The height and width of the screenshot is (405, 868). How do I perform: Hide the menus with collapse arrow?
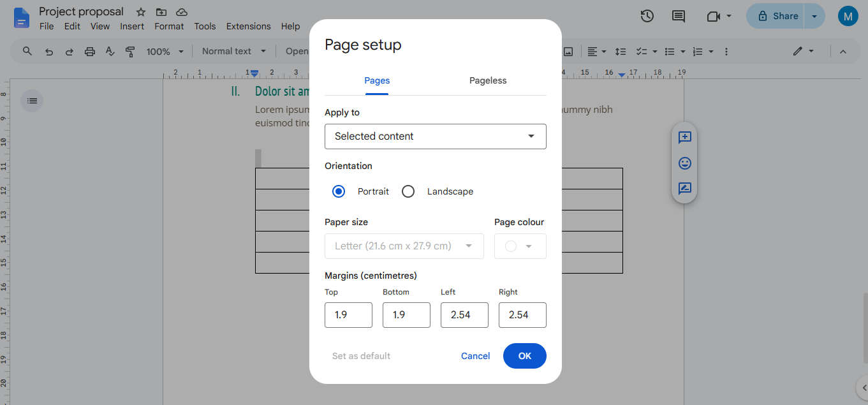click(x=843, y=52)
